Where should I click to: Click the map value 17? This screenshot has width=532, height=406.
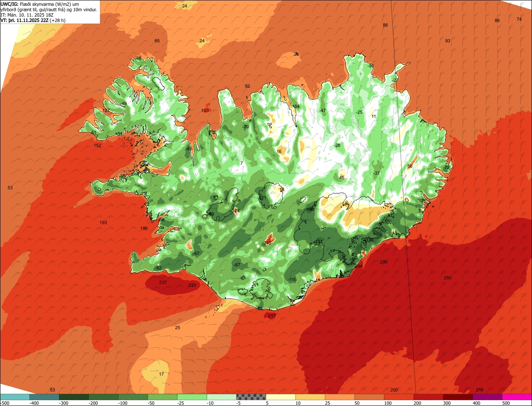click(x=162, y=374)
